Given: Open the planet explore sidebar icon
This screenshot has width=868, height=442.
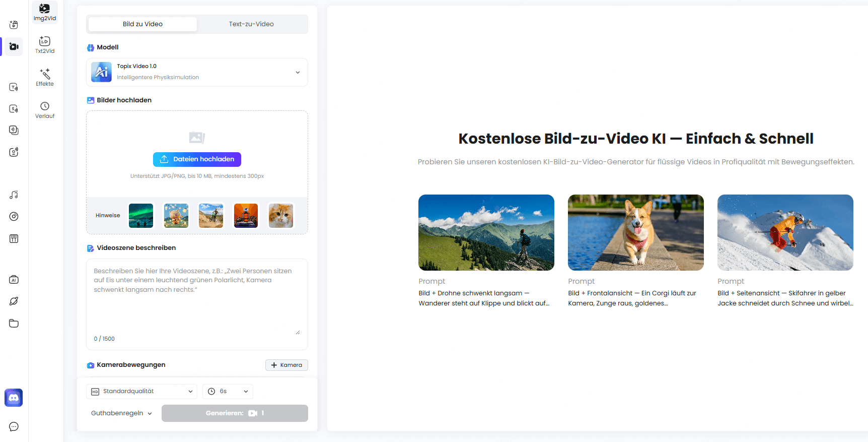Looking at the screenshot, I should (x=14, y=301).
